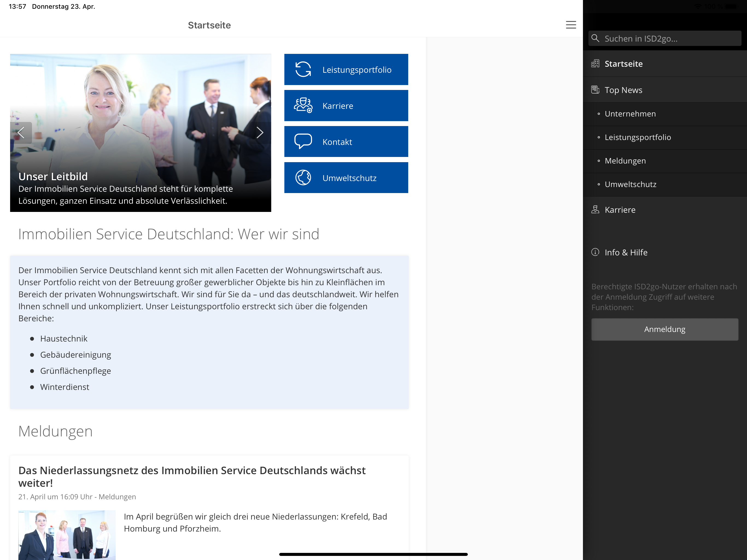747x560 pixels.
Task: Click the Winterdienst list item
Action: (65, 387)
